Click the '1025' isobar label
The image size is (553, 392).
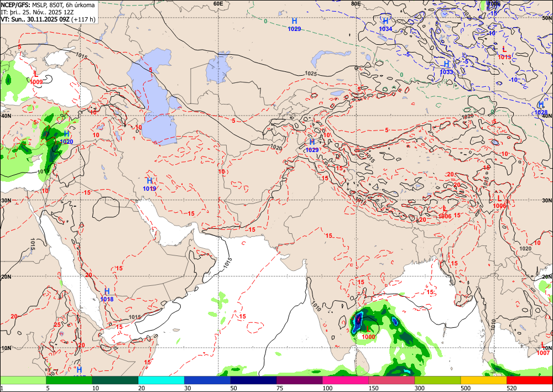pyautogui.click(x=311, y=74)
